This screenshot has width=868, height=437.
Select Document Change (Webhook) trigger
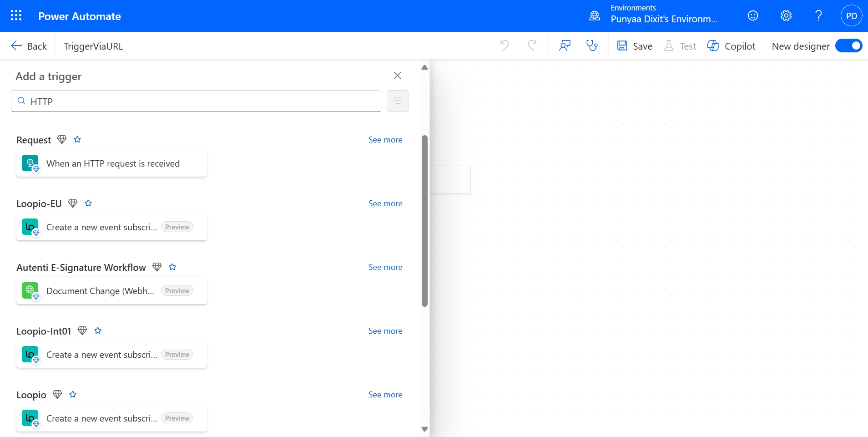point(112,290)
